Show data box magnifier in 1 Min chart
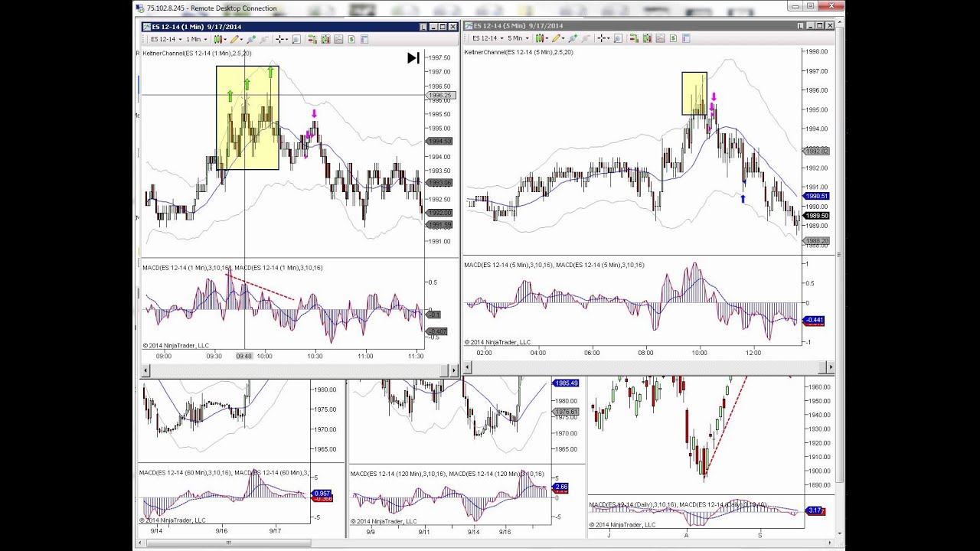This screenshot has width=980, height=551. coord(296,39)
